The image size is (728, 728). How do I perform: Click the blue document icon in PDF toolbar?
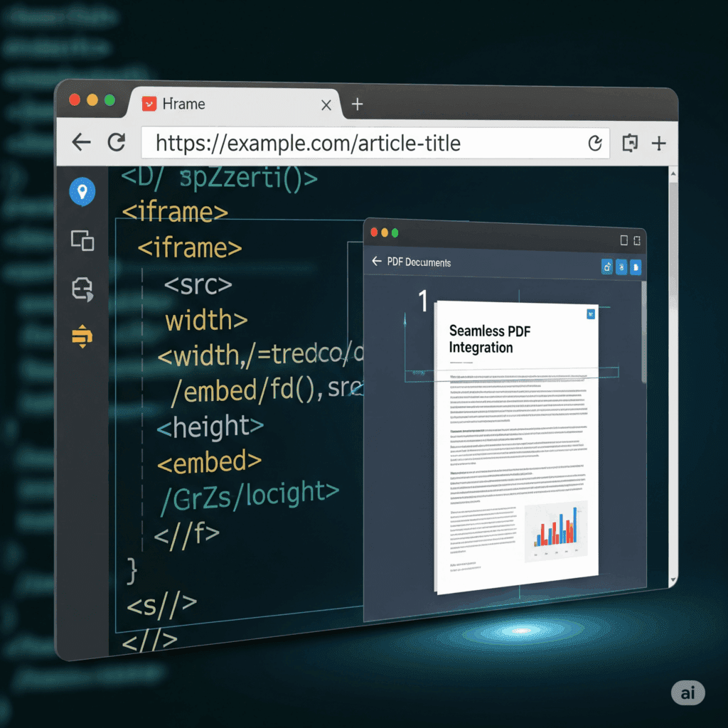[x=636, y=267]
